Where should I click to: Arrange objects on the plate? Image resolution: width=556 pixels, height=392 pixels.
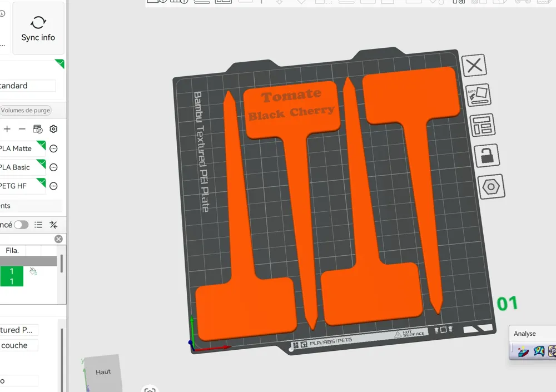(482, 125)
